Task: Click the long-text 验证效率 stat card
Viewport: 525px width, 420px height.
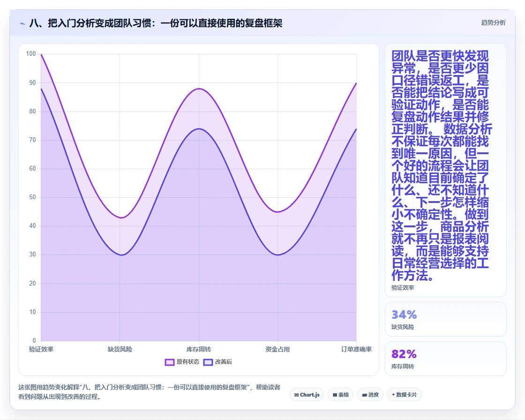Action: (x=446, y=170)
